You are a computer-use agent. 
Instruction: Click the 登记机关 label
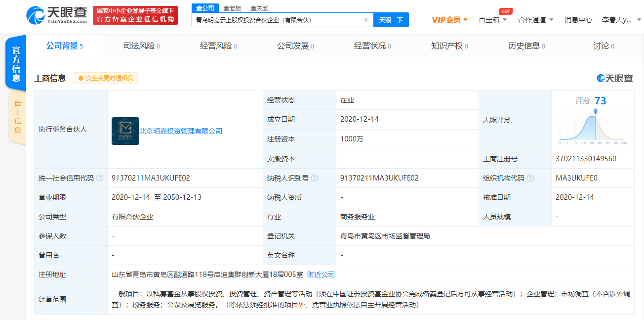(x=281, y=236)
